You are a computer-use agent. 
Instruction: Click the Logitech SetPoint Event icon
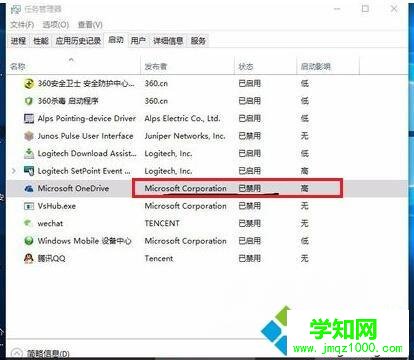click(x=29, y=171)
